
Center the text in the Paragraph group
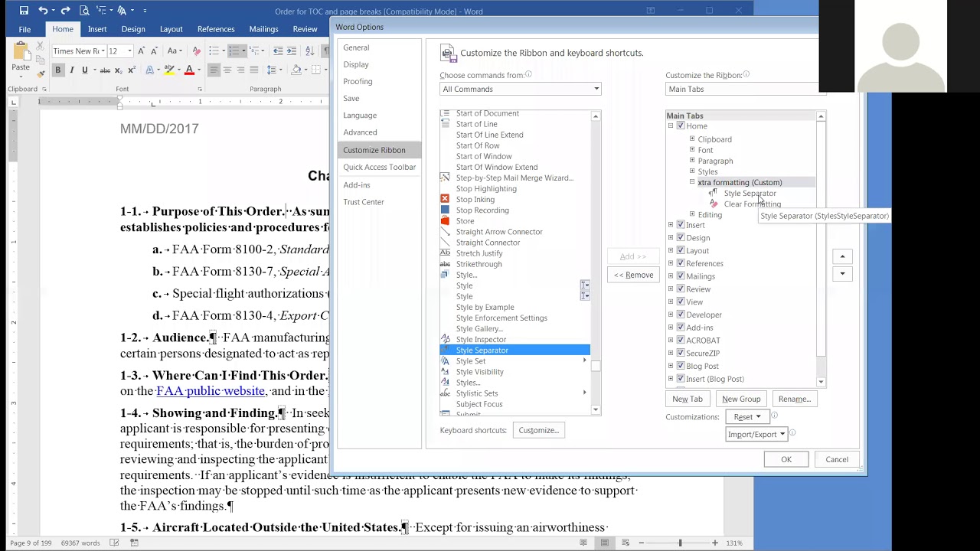click(x=227, y=70)
